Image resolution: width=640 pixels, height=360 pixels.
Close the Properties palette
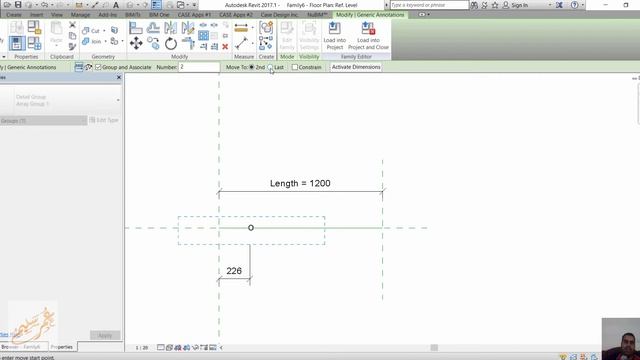click(119, 77)
